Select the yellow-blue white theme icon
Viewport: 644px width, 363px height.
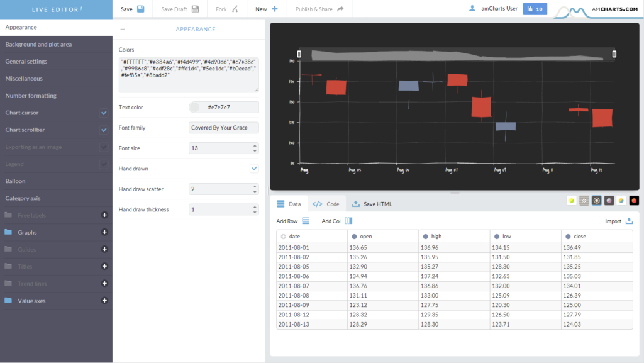pos(621,201)
